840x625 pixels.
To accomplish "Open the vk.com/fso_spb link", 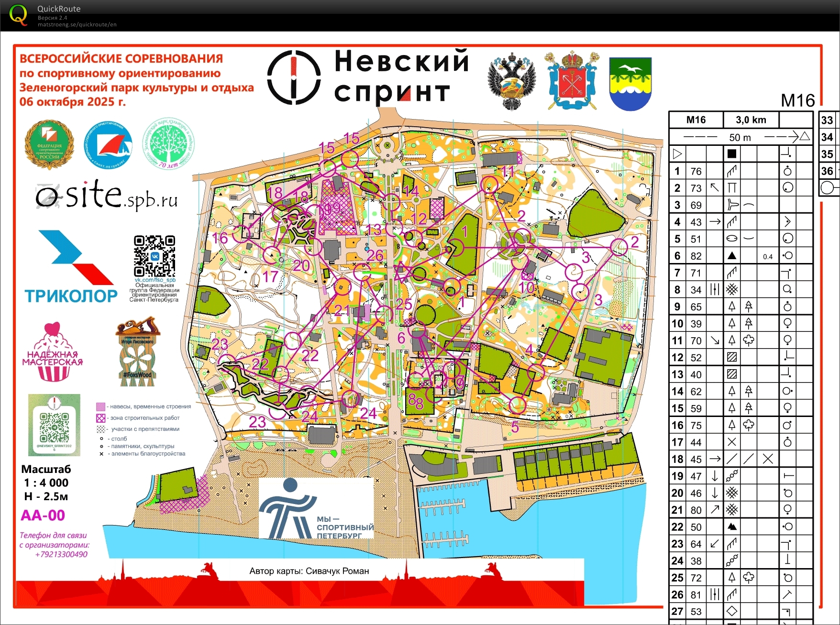I will point(155,280).
